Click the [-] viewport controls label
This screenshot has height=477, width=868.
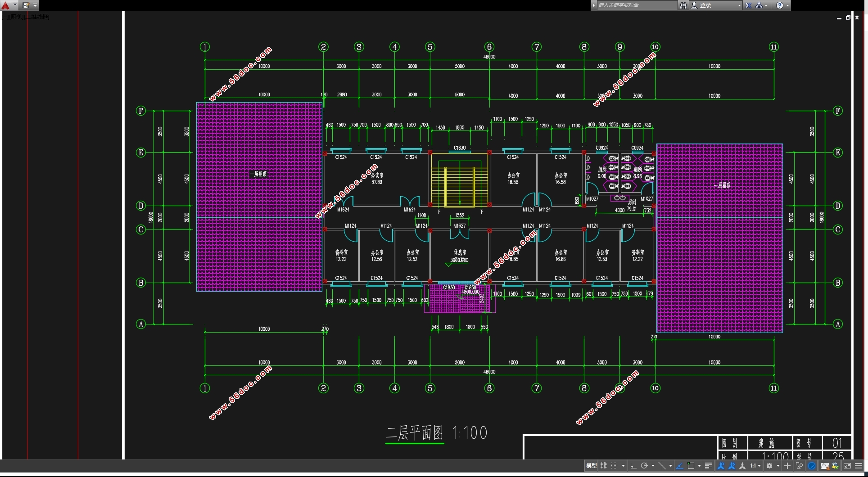point(5,17)
